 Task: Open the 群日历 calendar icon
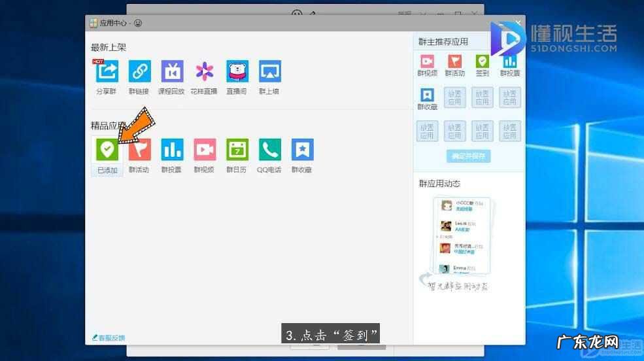(237, 150)
